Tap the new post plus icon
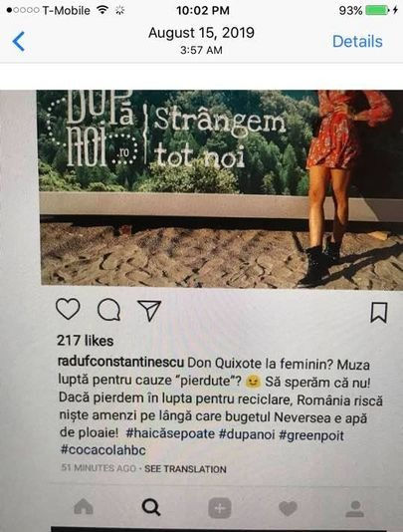 pos(220,508)
